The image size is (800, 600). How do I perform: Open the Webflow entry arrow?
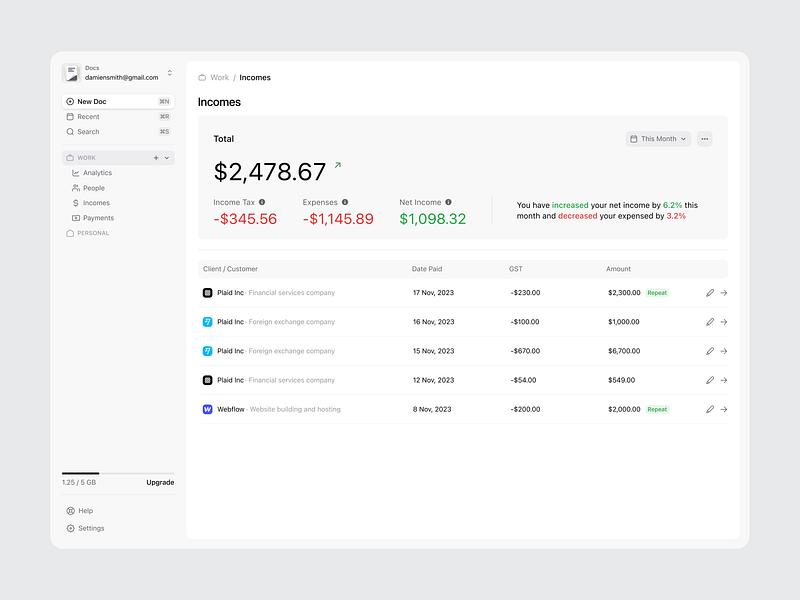[x=723, y=409]
